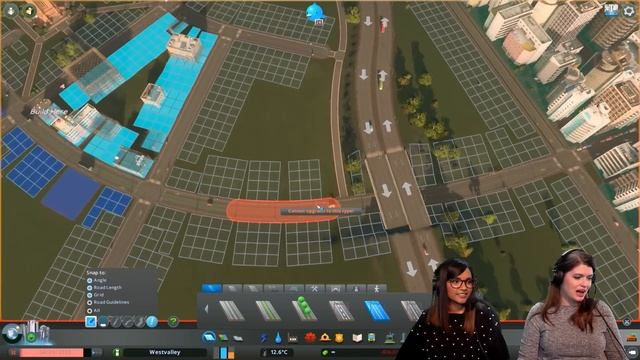Enable Road Guidelines snapping option

tap(89, 302)
